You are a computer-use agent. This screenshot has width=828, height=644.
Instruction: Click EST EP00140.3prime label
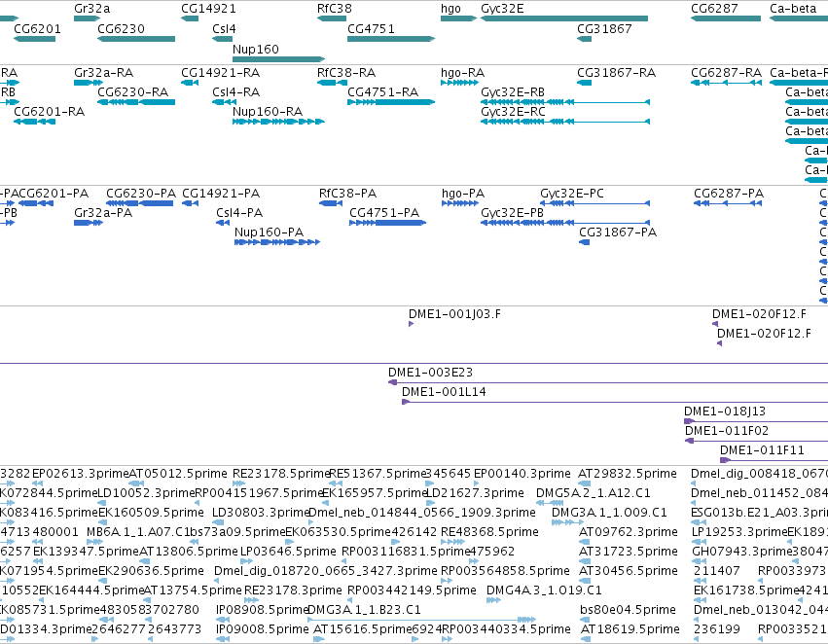click(522, 474)
